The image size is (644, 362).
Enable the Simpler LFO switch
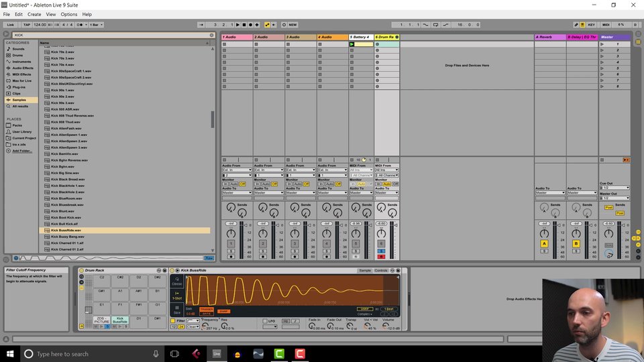pyautogui.click(x=265, y=321)
